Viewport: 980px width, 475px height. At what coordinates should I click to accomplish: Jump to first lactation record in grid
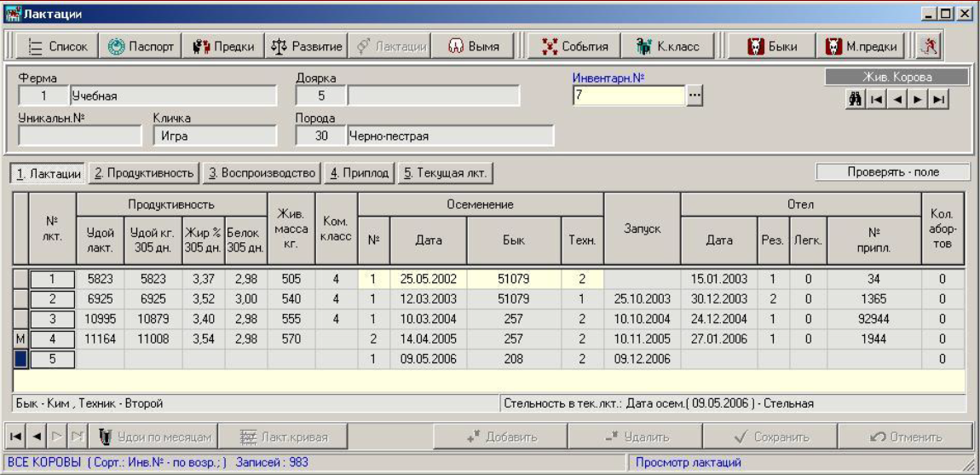tap(16, 437)
